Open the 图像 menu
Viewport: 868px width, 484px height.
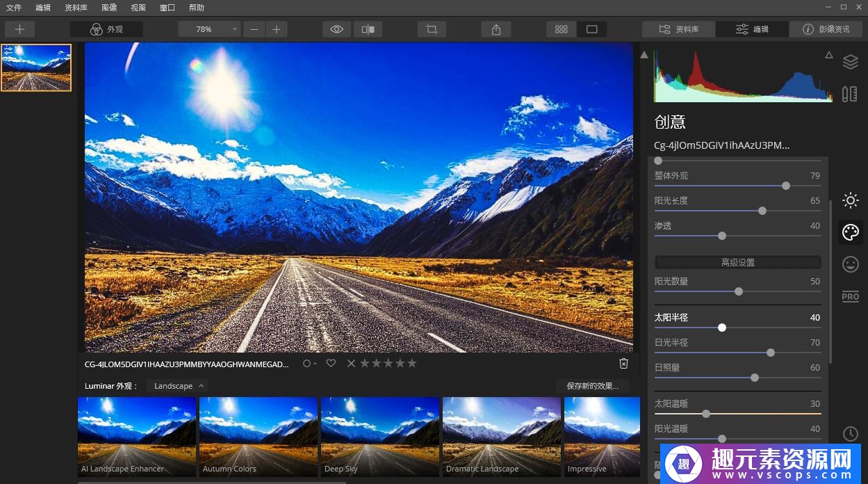point(109,8)
